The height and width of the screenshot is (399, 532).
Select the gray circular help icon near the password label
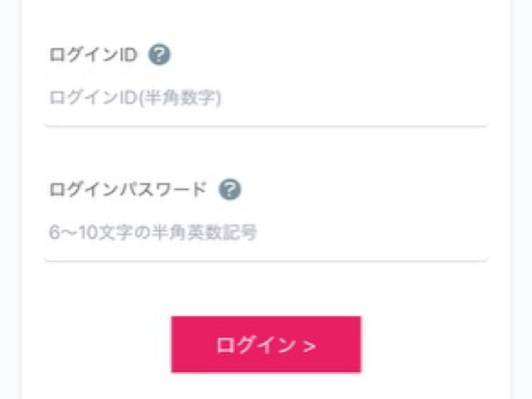click(230, 190)
